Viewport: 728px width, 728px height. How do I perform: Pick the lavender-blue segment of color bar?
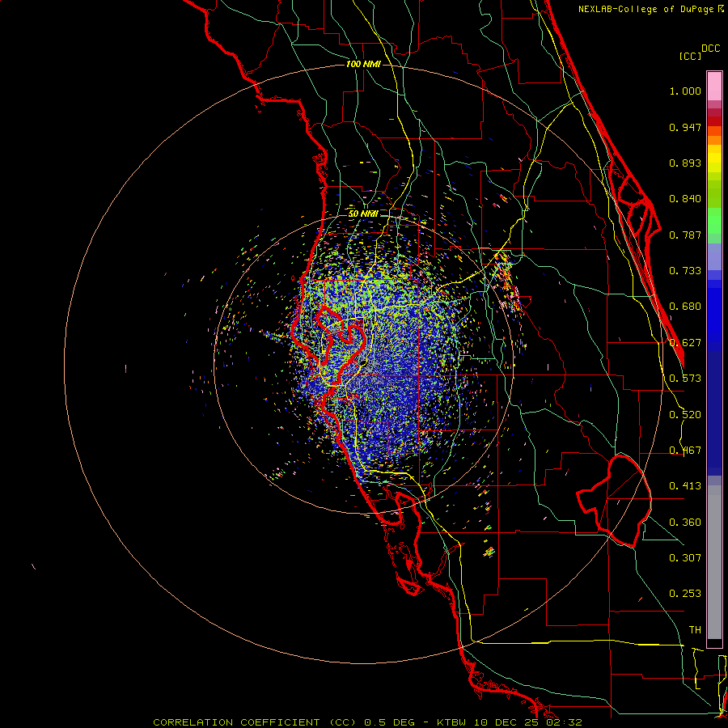pyautogui.click(x=714, y=256)
